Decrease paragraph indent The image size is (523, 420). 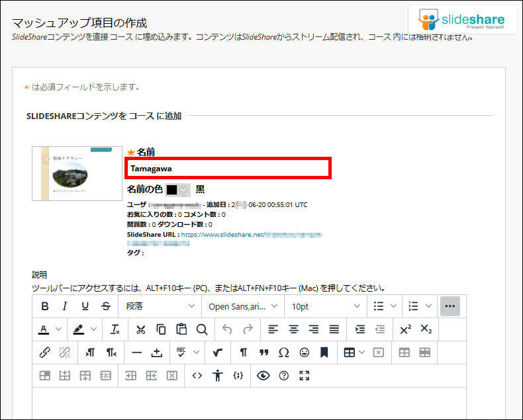click(x=380, y=329)
